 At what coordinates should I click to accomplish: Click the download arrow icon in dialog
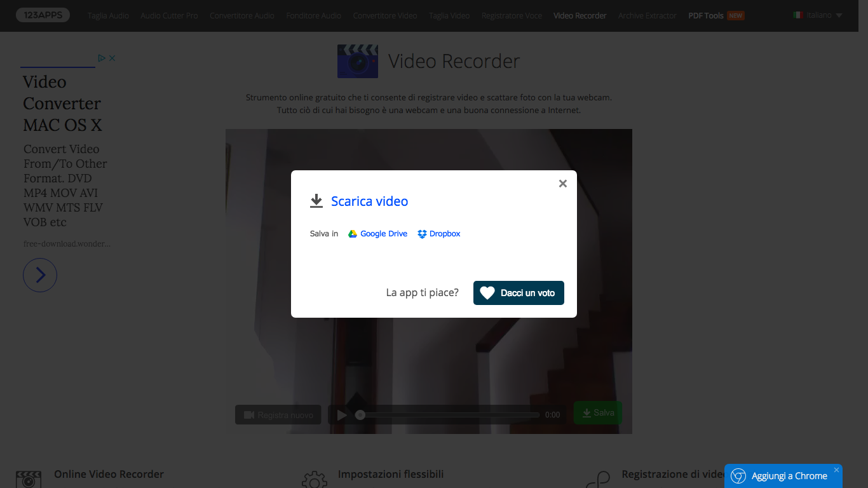(316, 201)
